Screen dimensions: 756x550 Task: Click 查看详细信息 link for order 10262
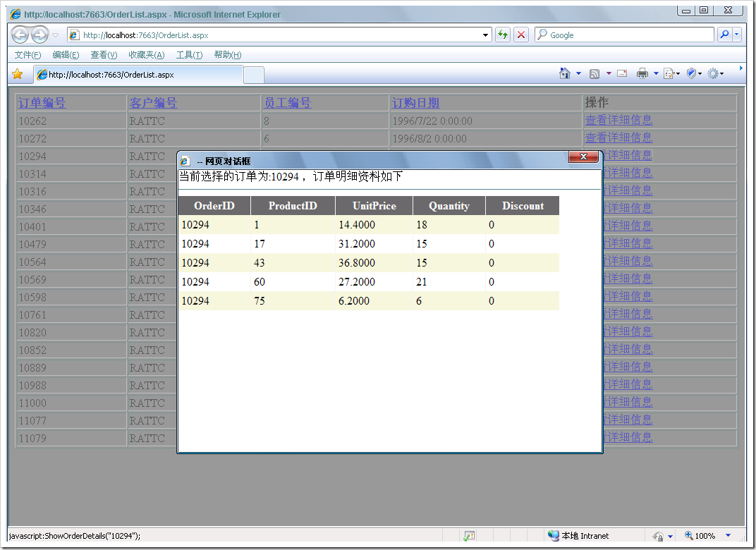click(x=618, y=121)
